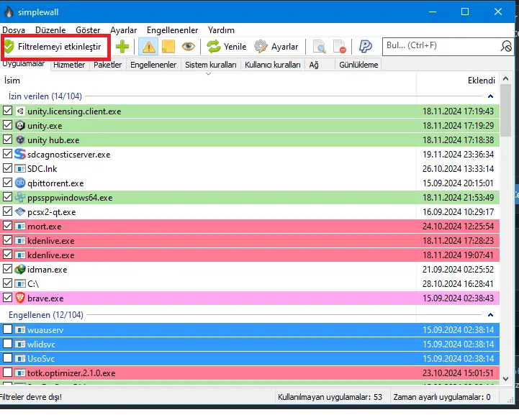Click the brave.exe lion icon
The height and width of the screenshot is (420, 519).
click(x=20, y=298)
